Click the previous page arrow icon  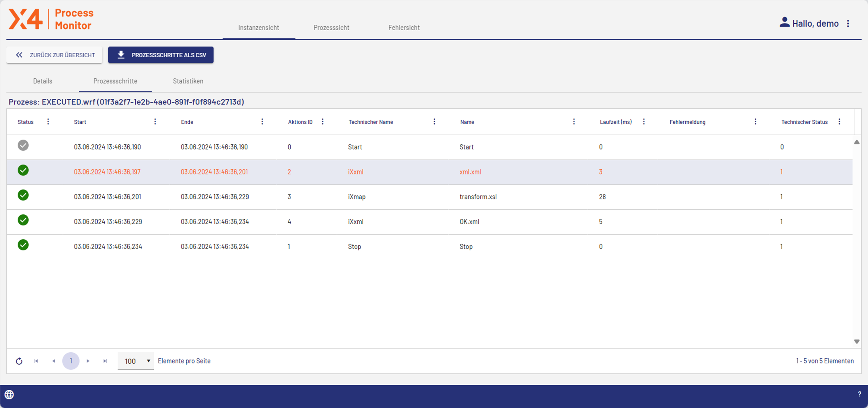[x=54, y=361]
